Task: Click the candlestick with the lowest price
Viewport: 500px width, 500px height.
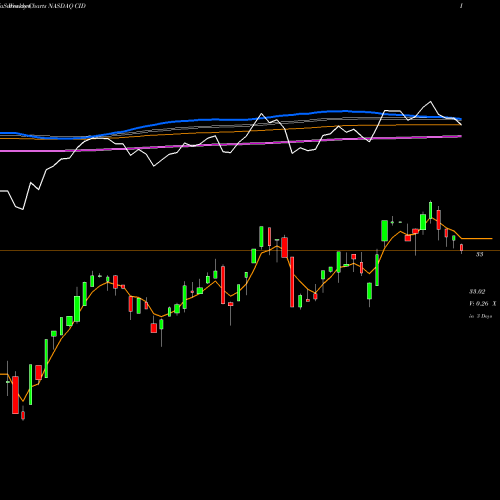Action: pos(23,414)
